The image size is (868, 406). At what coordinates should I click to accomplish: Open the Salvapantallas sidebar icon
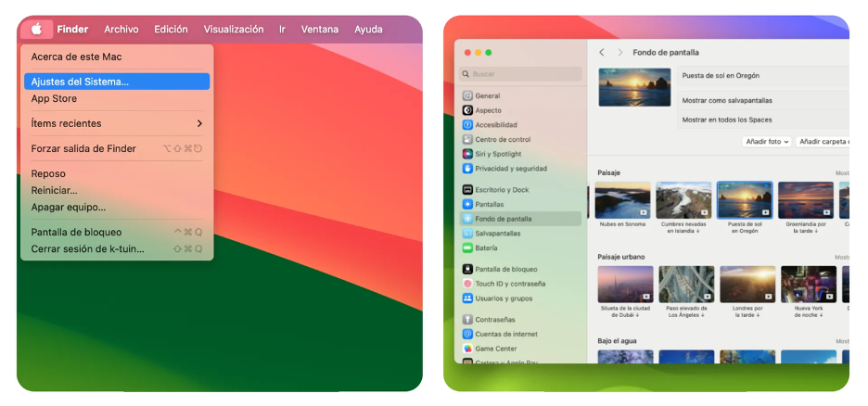[467, 234]
